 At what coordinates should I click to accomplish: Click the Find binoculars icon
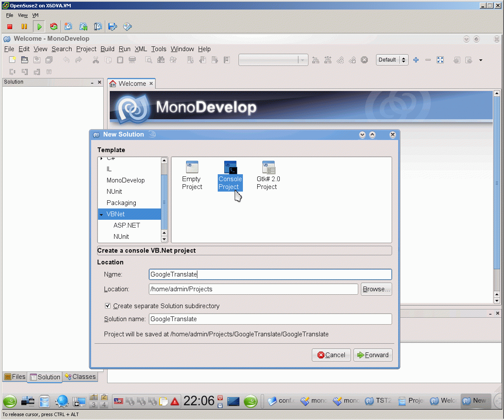(x=161, y=60)
